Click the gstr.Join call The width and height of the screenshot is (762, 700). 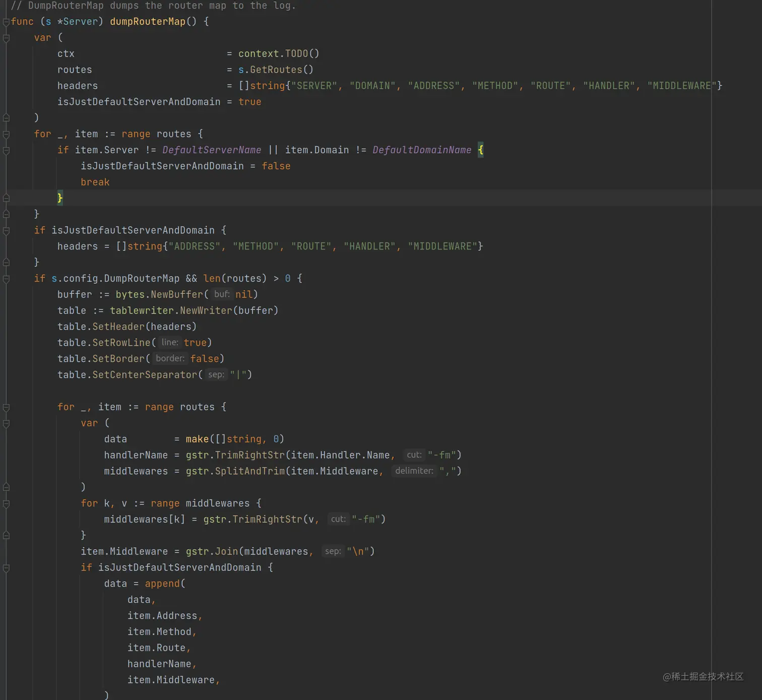point(212,552)
